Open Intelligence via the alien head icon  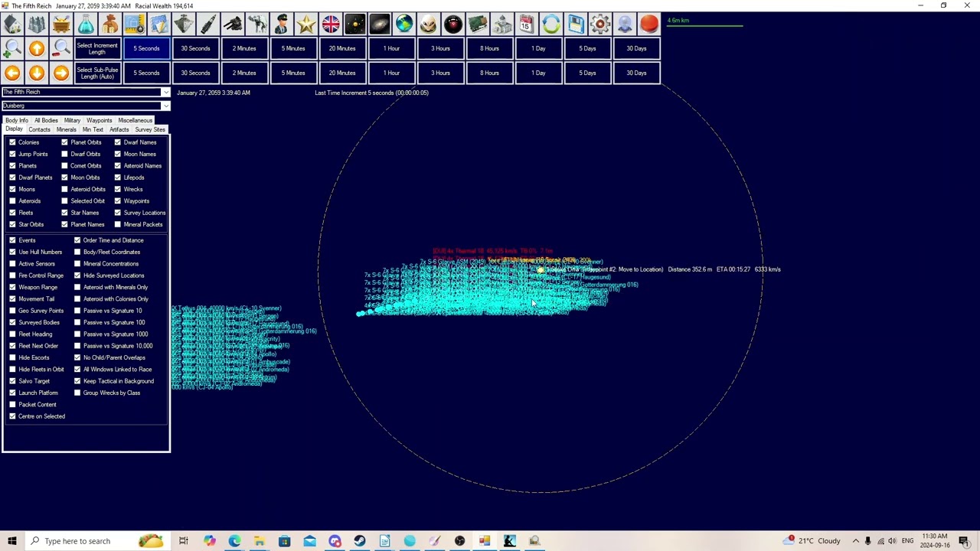pyautogui.click(x=429, y=24)
